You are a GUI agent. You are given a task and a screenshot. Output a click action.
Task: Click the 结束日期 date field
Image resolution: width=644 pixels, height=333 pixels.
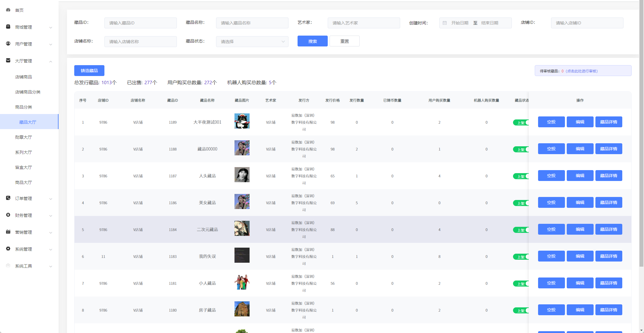[x=490, y=23]
